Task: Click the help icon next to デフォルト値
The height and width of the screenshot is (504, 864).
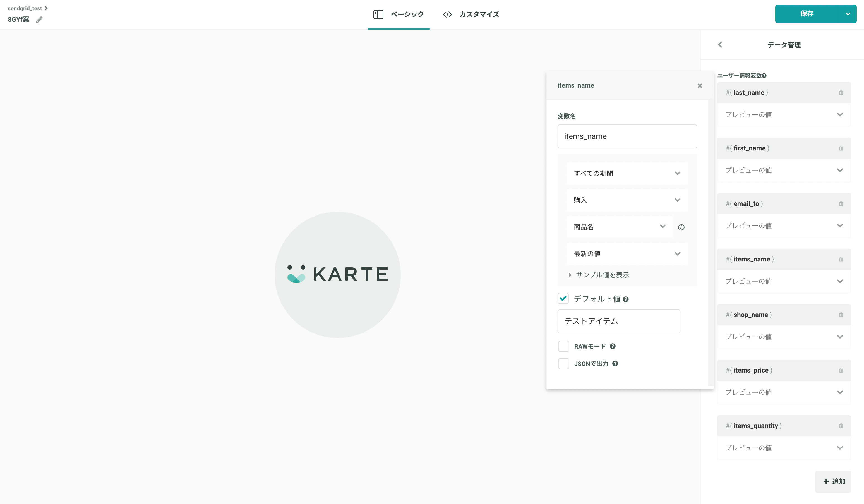Action: point(626,299)
